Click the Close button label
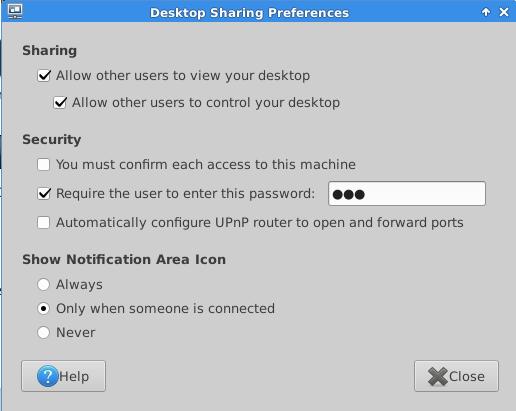This screenshot has height=411, width=516. tap(467, 376)
